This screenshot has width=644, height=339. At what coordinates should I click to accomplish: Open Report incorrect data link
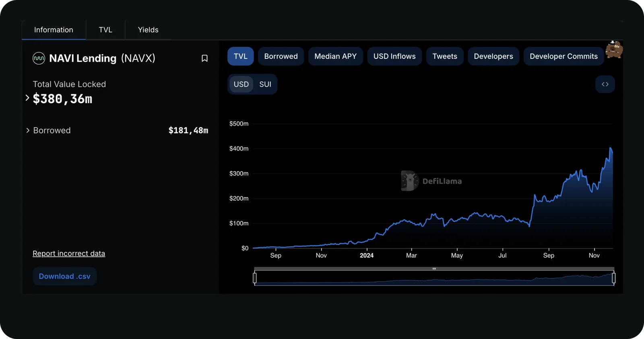coord(69,254)
